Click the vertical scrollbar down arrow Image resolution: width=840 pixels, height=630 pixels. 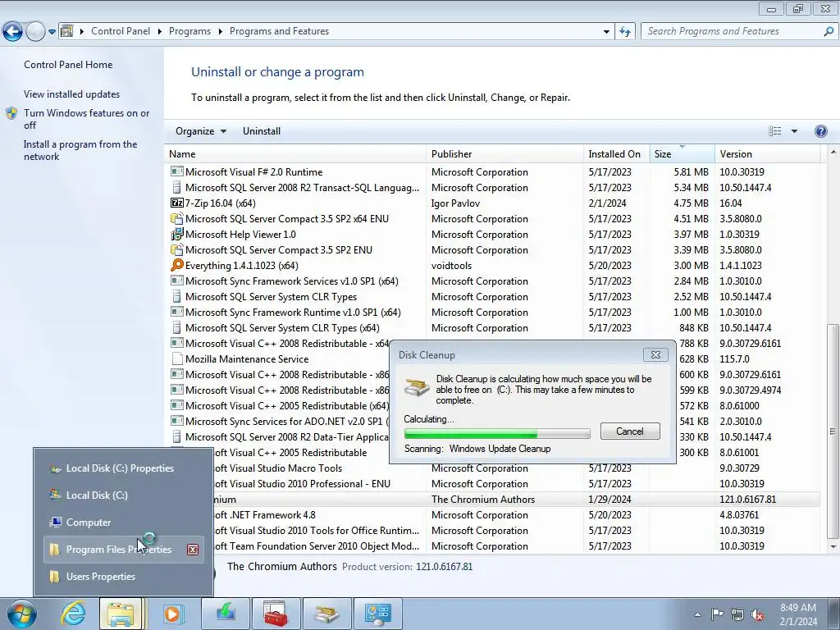pyautogui.click(x=833, y=547)
